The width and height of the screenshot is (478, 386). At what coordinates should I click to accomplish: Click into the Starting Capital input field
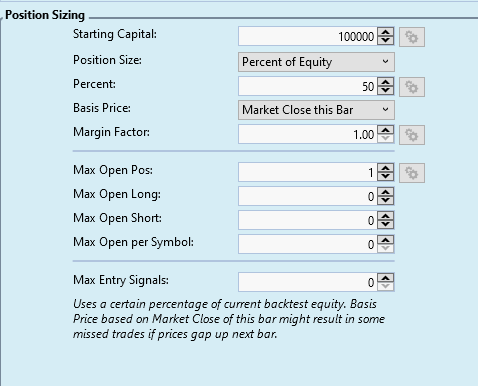(x=308, y=36)
